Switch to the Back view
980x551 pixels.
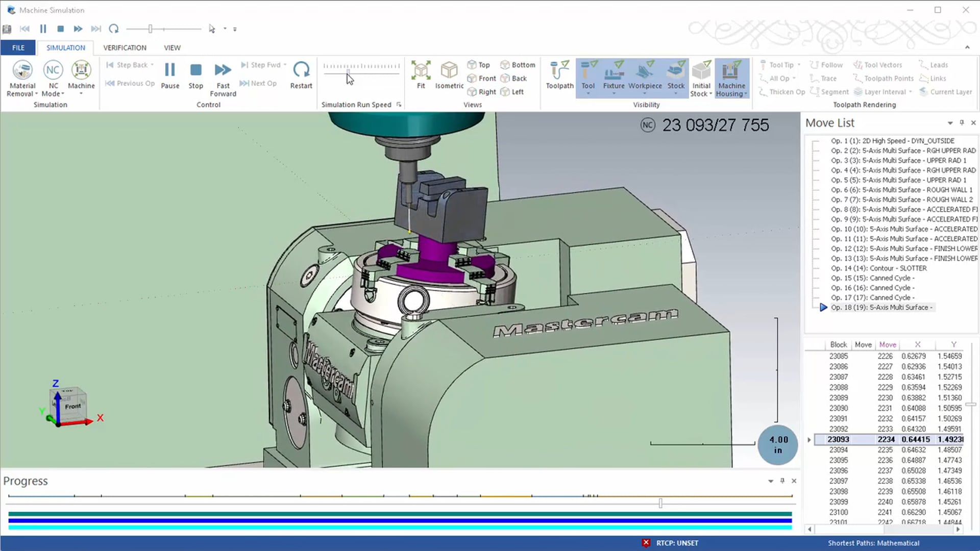pos(513,78)
